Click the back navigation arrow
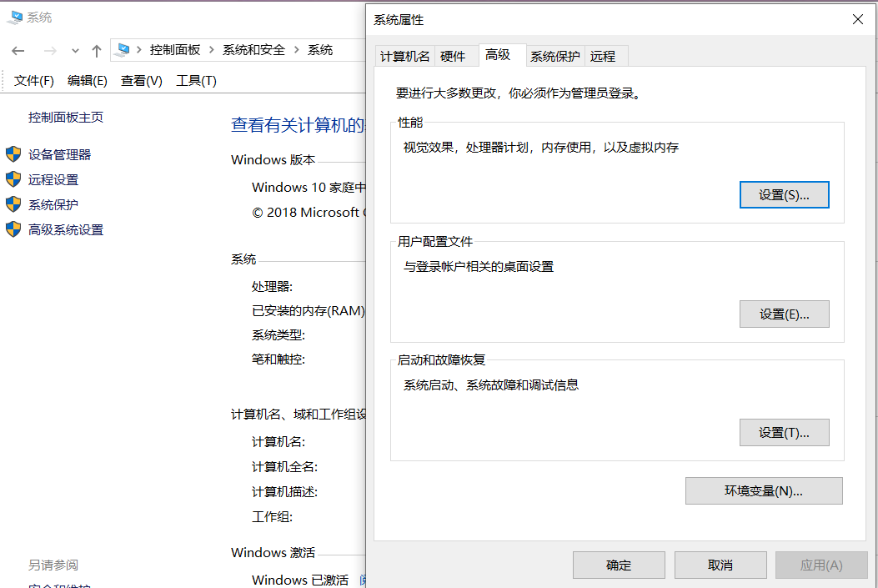The image size is (878, 588). coord(18,50)
